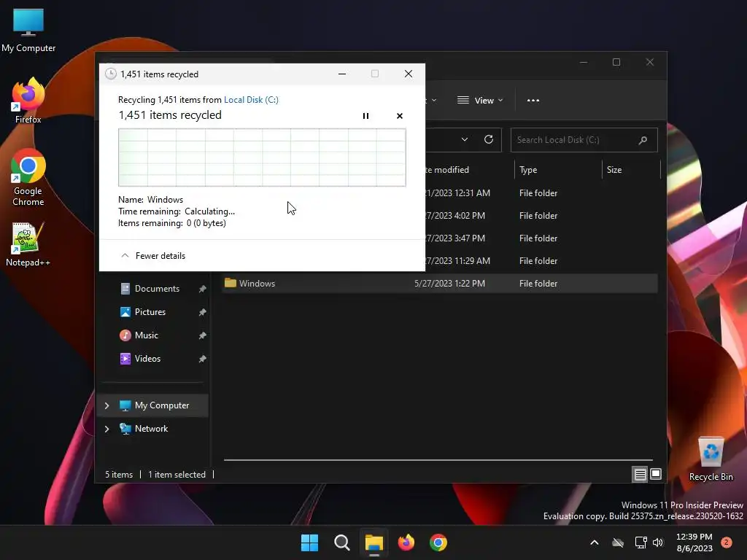The height and width of the screenshot is (560, 747).
Task: Open the Firefox desktop shortcut
Action: click(28, 101)
